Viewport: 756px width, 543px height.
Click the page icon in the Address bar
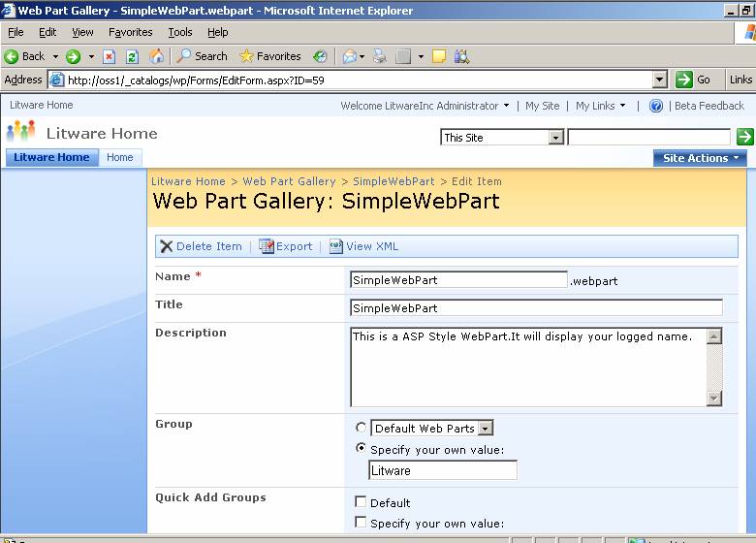[x=56, y=80]
